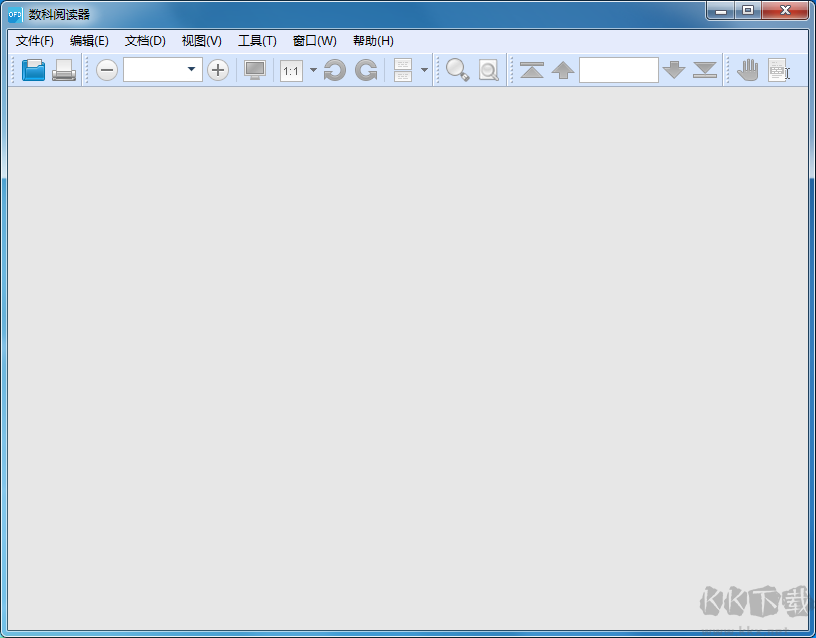Jump to the last page
816x638 pixels.
point(705,70)
